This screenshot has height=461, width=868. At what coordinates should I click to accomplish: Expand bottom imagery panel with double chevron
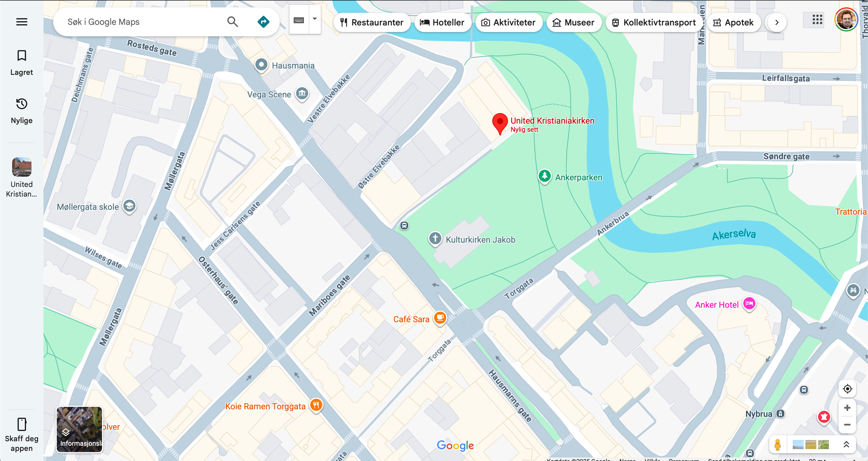click(846, 445)
